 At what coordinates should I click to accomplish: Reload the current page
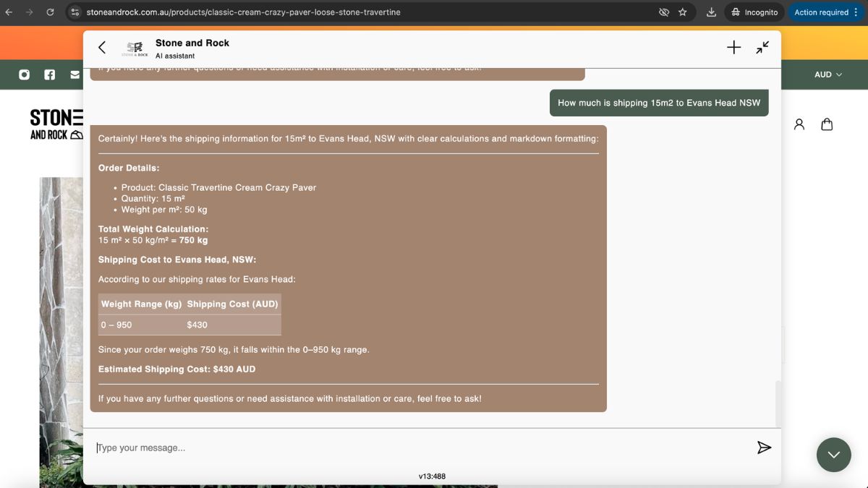[x=50, y=12]
